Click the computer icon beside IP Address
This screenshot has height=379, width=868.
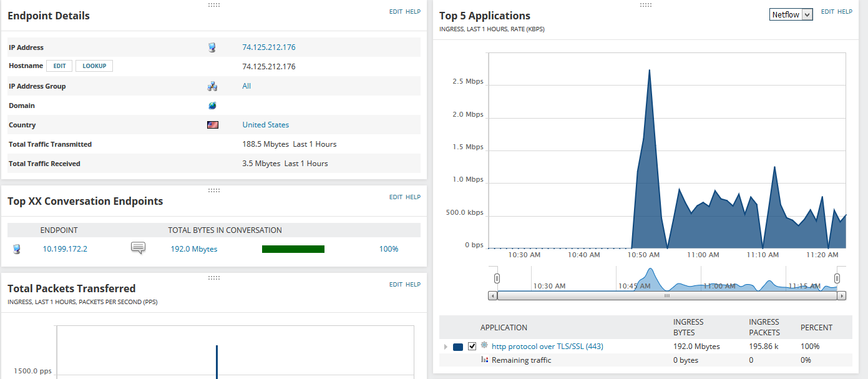(212, 47)
